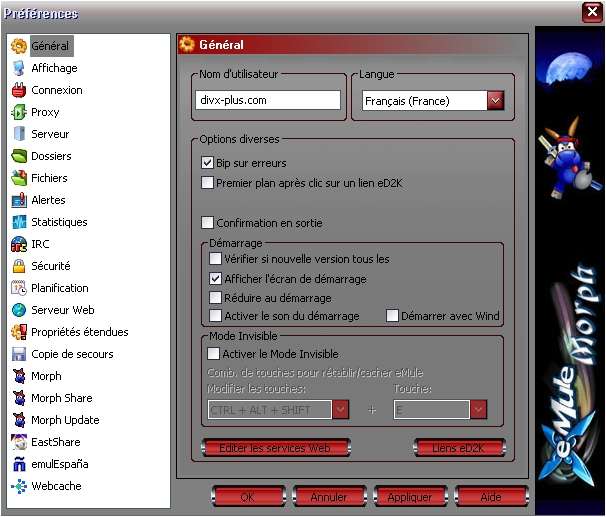
Task: Check Vérifier si nouvelle version tous les
Action: [215, 258]
